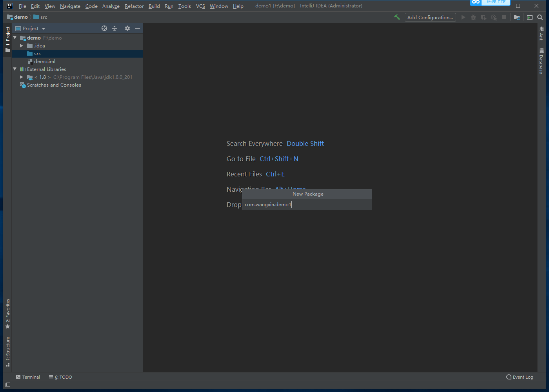The height and width of the screenshot is (392, 549).
Task: Expand the JDK 1.8 library node
Action: (22, 77)
